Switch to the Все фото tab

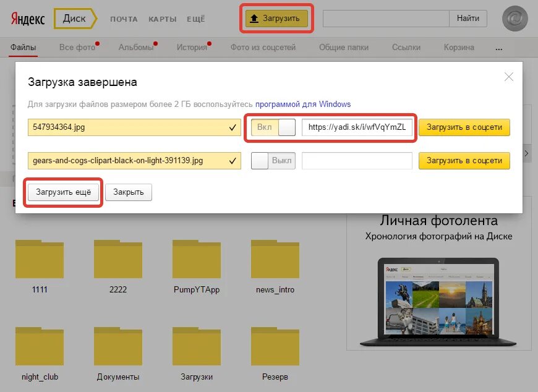[77, 48]
